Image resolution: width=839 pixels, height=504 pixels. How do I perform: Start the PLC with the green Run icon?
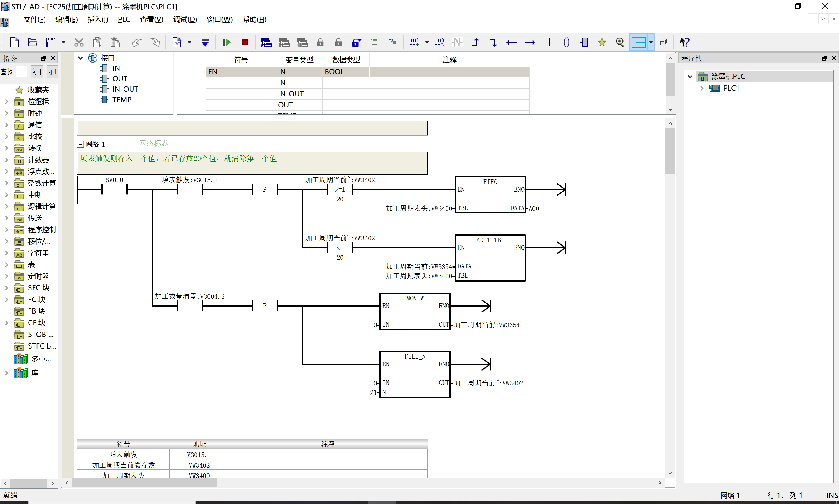(227, 43)
